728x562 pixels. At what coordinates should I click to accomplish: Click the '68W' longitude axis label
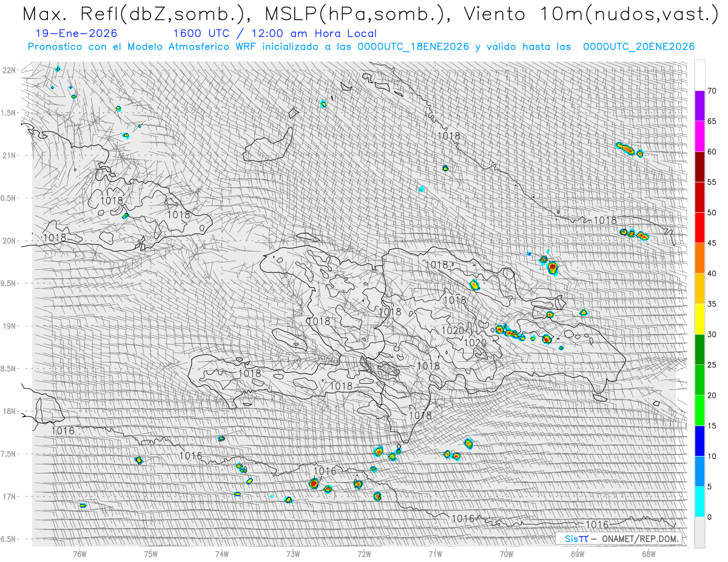pos(649,554)
